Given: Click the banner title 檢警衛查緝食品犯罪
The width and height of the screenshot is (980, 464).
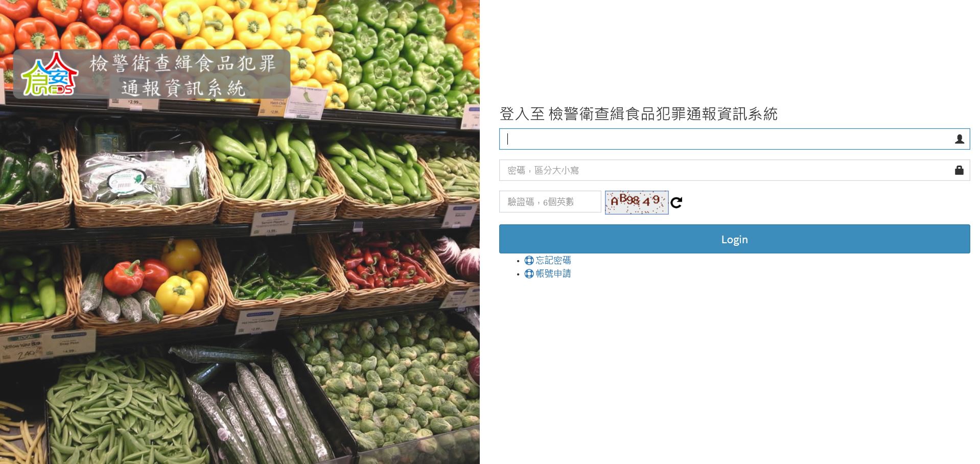Looking at the screenshot, I should click(x=183, y=63).
